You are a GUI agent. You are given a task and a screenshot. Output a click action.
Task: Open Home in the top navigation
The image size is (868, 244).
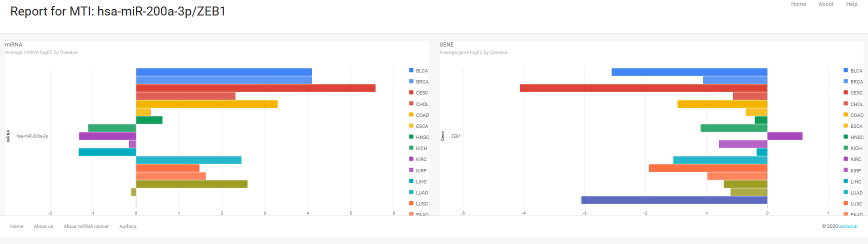tap(798, 4)
